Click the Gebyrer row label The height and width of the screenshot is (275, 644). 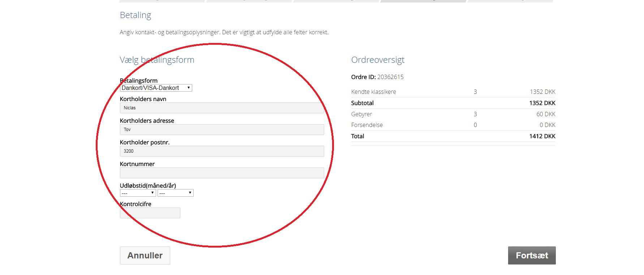(x=361, y=114)
